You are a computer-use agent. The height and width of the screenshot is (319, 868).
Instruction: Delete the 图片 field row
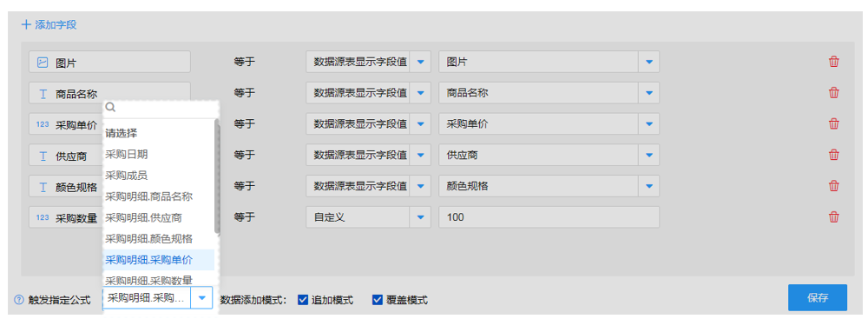tap(833, 62)
